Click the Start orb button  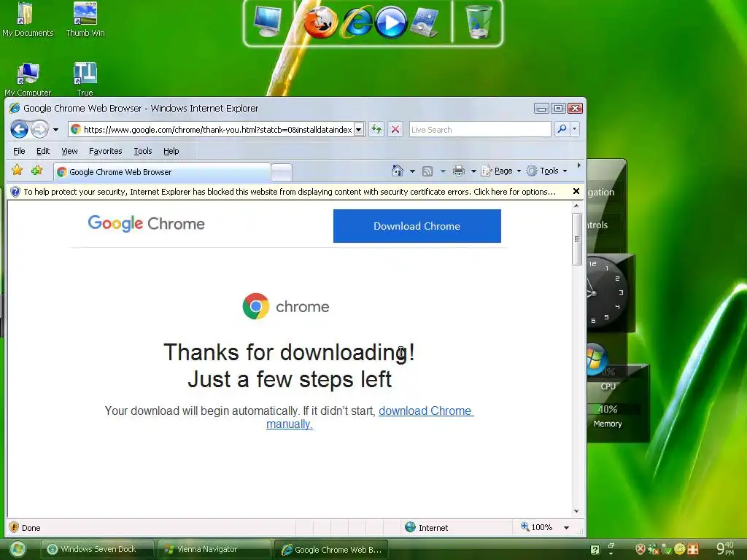point(18,549)
